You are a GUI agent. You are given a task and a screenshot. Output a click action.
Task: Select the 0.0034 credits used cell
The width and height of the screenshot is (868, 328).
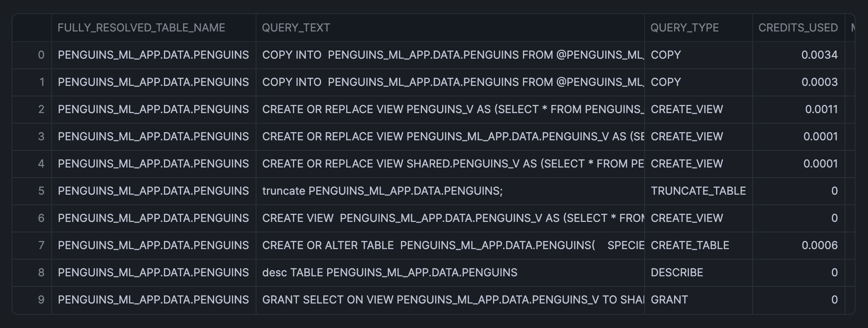point(819,55)
